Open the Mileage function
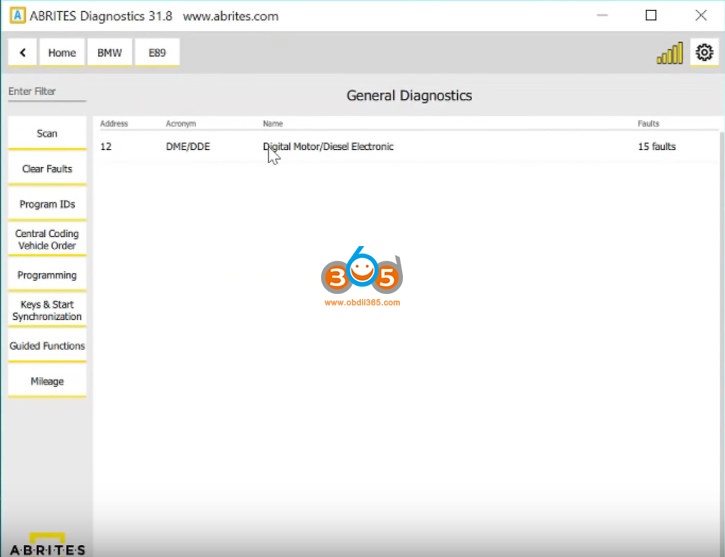 coord(47,381)
